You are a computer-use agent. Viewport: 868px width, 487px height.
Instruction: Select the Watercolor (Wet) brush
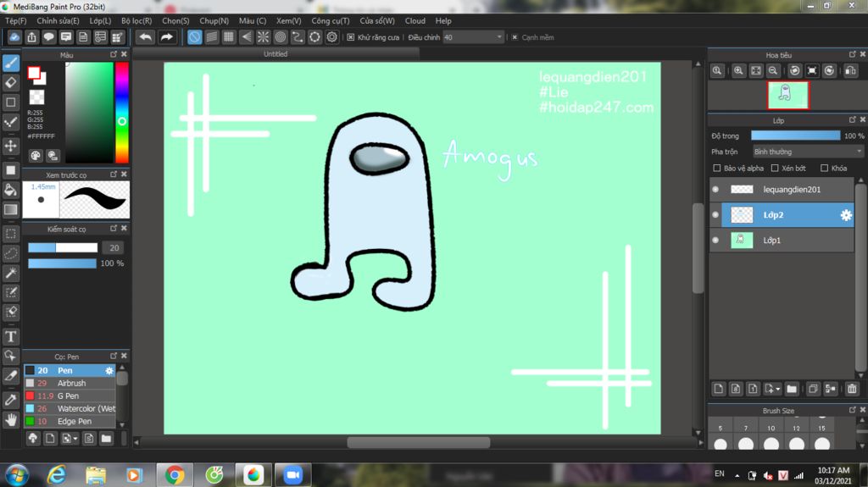[x=70, y=408]
